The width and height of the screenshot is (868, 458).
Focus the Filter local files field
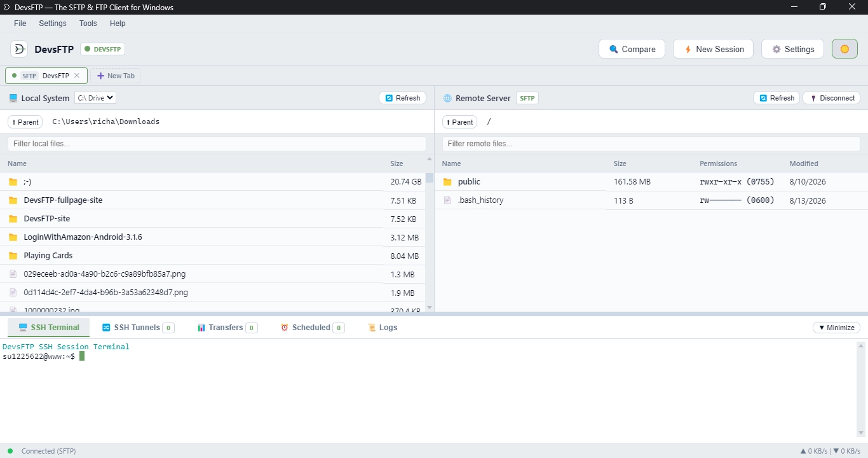point(217,144)
